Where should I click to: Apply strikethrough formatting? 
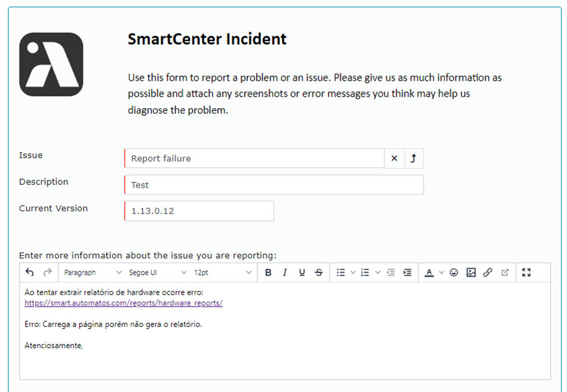point(319,273)
